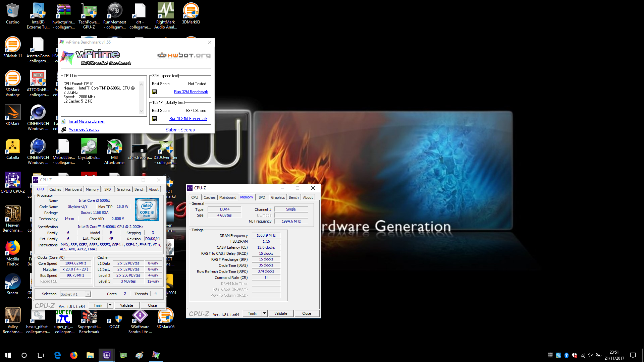Switch to Caches tab in left CPU-Z window
644x362 pixels.
[x=55, y=189]
